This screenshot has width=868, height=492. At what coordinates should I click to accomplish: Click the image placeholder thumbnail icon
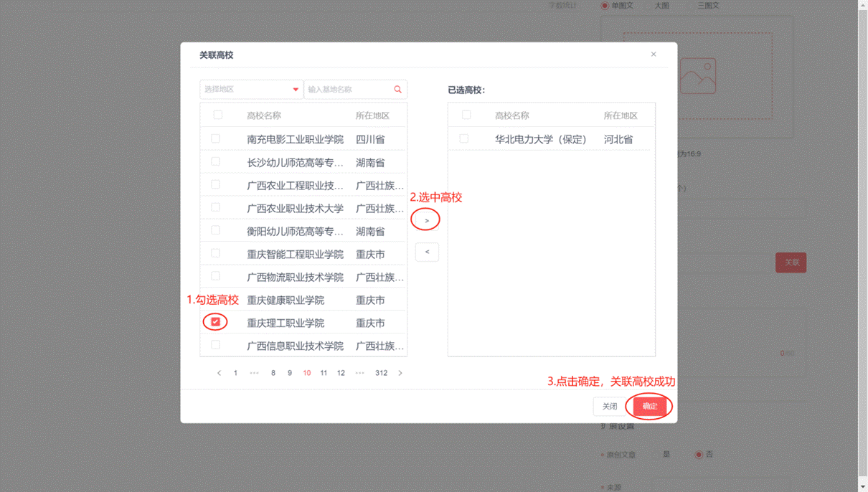click(698, 76)
